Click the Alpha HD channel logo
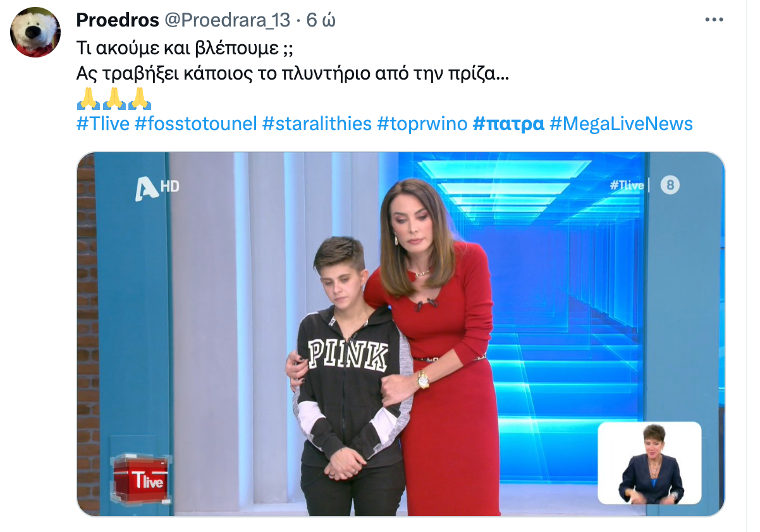Screen dimensions: 760x532 point(157,189)
